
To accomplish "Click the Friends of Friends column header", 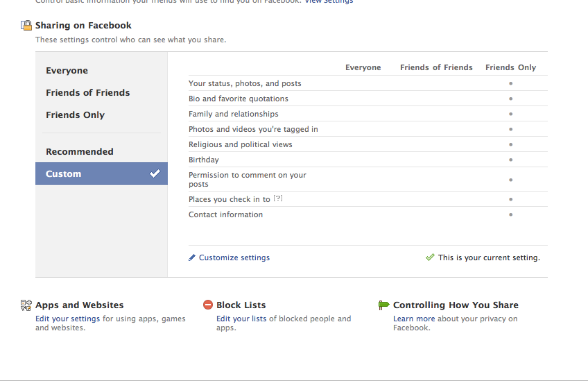I will coord(436,67).
